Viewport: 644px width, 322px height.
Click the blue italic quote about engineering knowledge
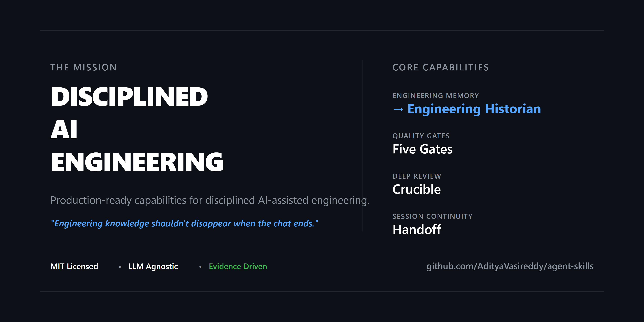tap(184, 224)
